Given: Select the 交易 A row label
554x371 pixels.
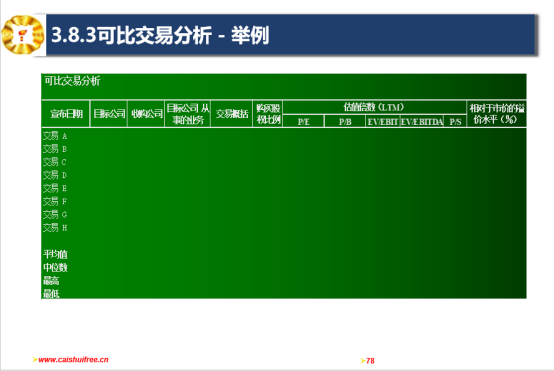Looking at the screenshot, I should (x=55, y=136).
